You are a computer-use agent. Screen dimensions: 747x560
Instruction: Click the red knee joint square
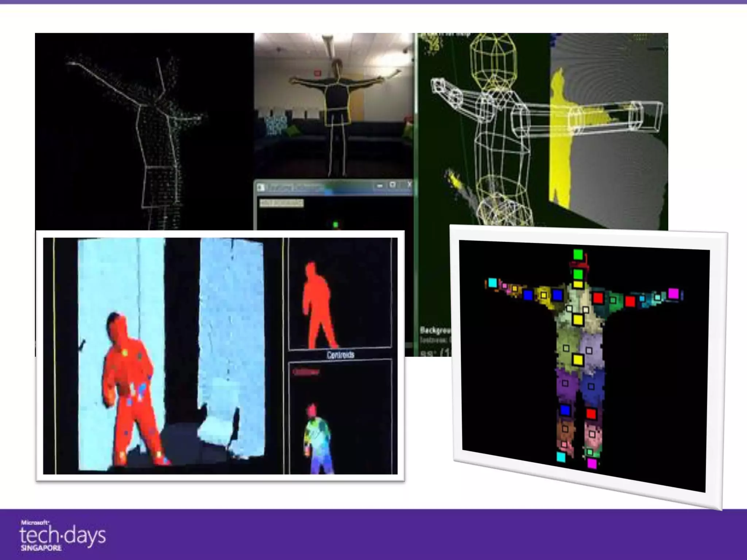pos(591,414)
